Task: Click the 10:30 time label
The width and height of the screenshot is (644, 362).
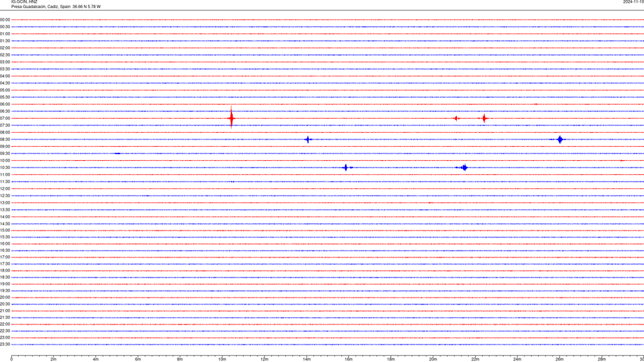Action: 5,168
